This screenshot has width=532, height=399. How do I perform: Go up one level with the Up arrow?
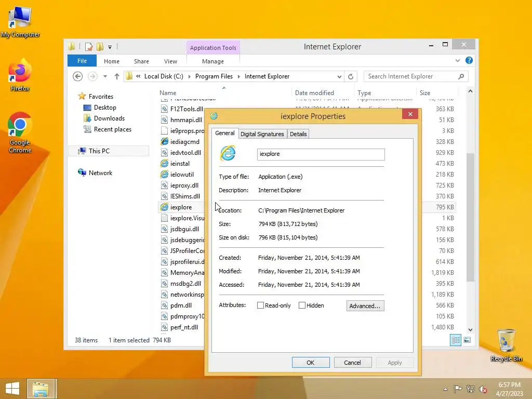click(x=117, y=76)
